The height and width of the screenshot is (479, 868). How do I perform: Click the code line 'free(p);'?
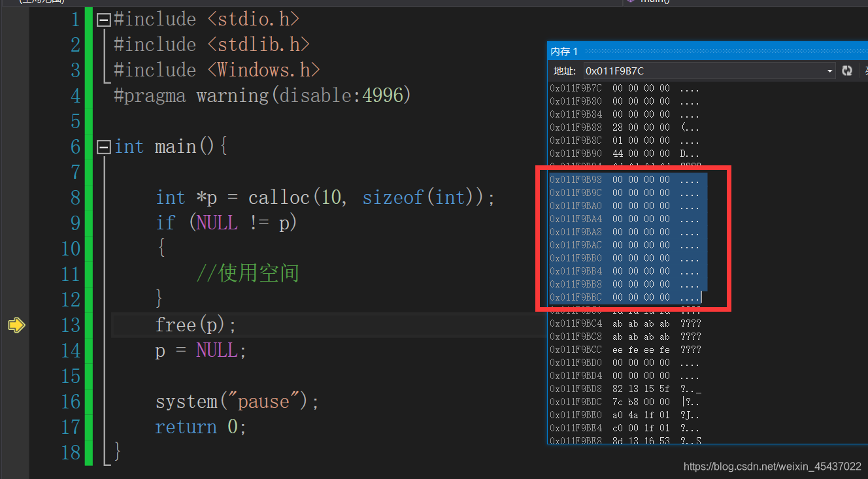(195, 325)
